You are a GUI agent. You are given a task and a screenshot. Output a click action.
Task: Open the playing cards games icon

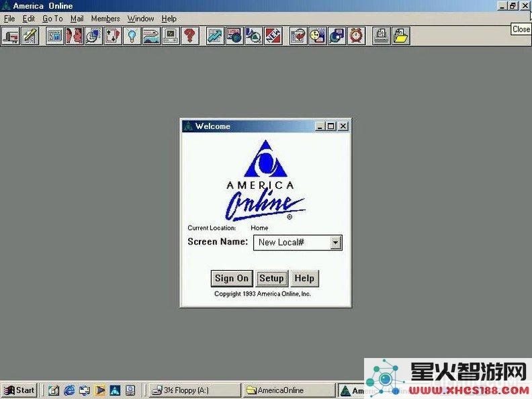[113, 36]
